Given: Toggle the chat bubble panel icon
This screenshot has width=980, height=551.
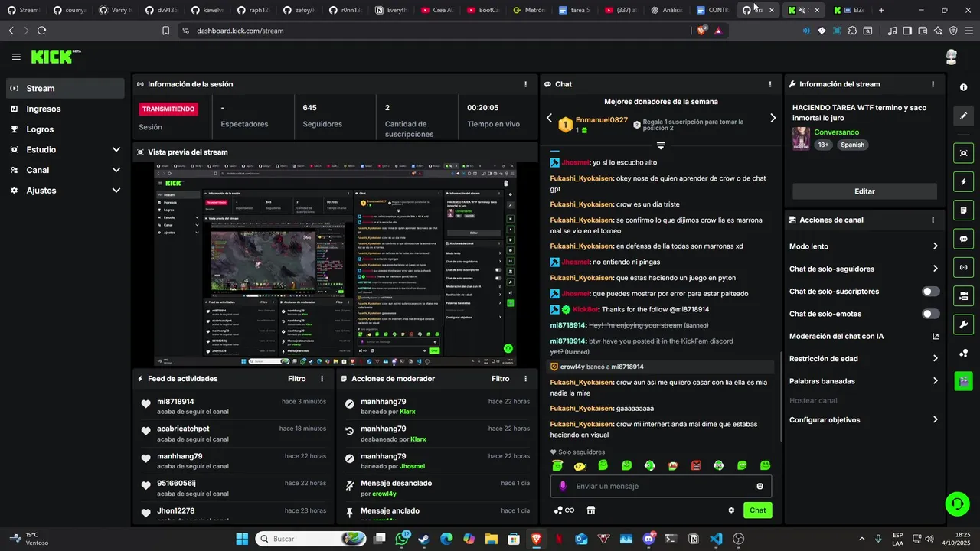Looking at the screenshot, I should [x=963, y=239].
